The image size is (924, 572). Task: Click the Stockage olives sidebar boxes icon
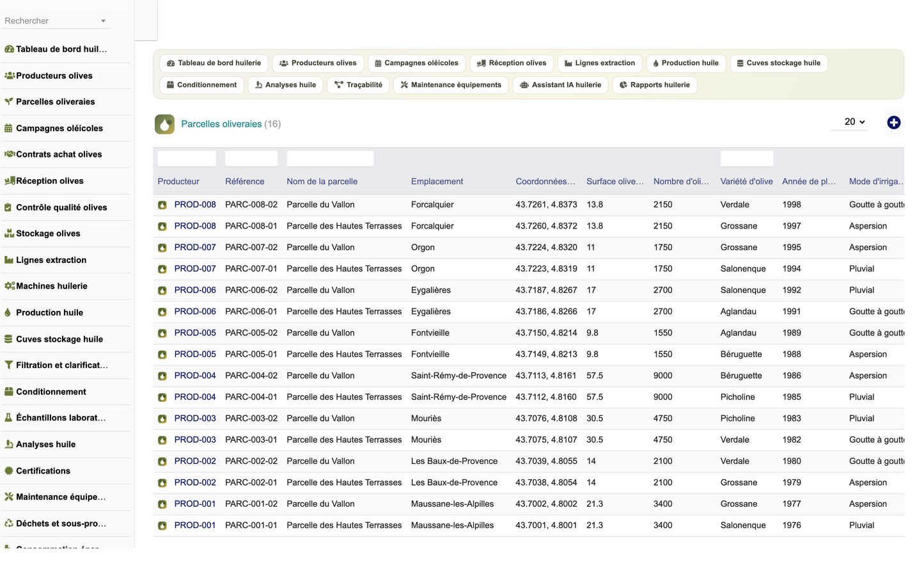point(9,234)
